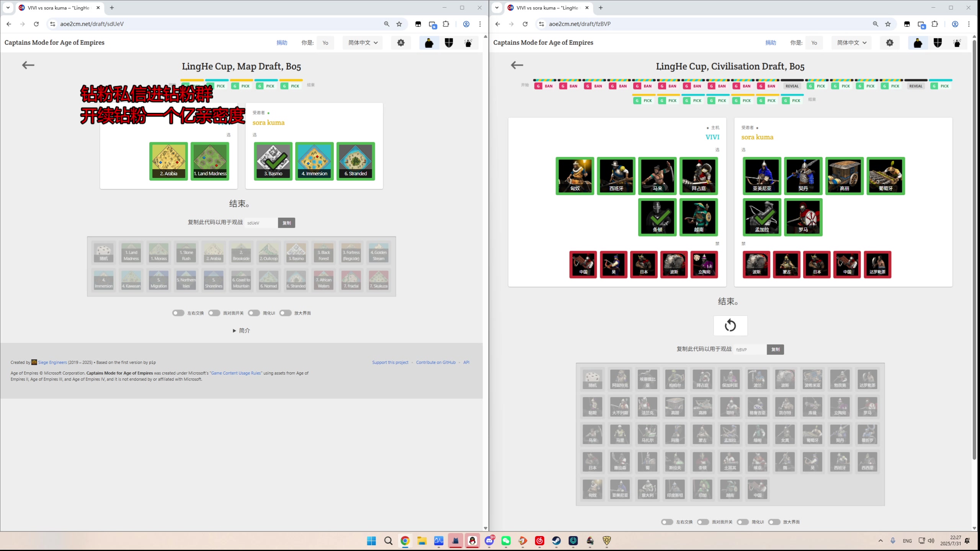Click left browser address bar URL
Screen dimensions: 980x551
[92, 24]
